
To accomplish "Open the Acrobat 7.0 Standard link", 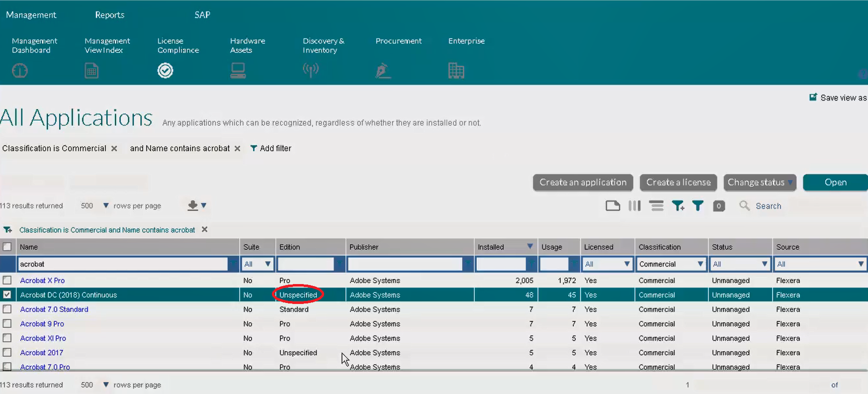I will tap(54, 309).
